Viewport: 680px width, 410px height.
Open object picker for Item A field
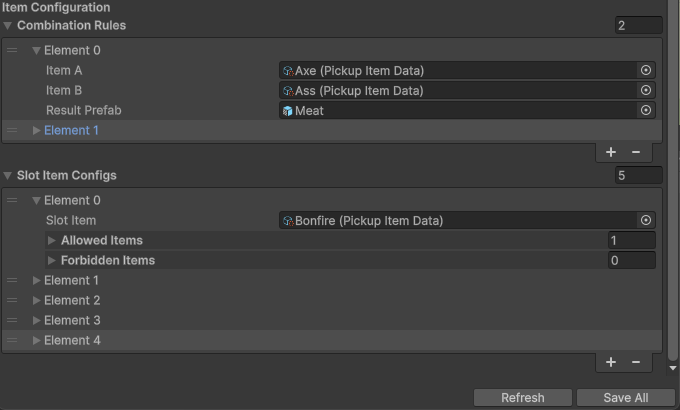coord(645,70)
